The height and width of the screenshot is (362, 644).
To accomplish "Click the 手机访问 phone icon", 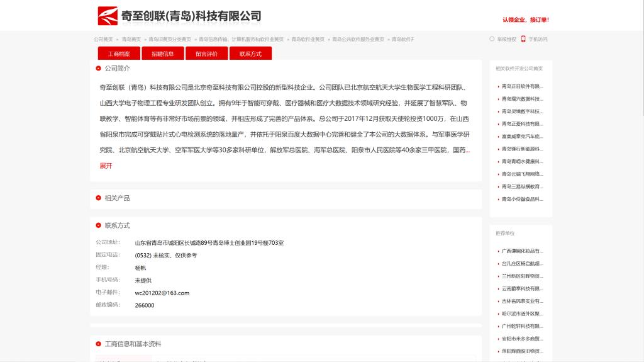I will pos(523,39).
